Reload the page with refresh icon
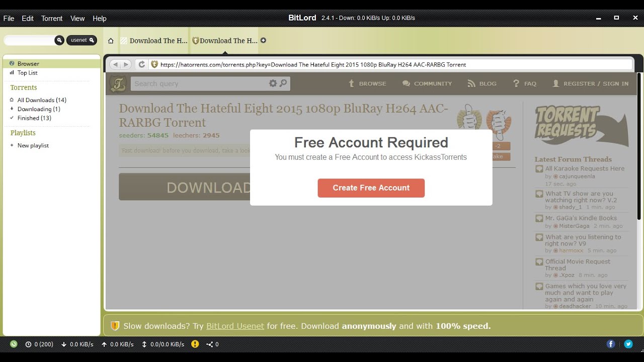The height and width of the screenshot is (362, 644). pyautogui.click(x=142, y=64)
